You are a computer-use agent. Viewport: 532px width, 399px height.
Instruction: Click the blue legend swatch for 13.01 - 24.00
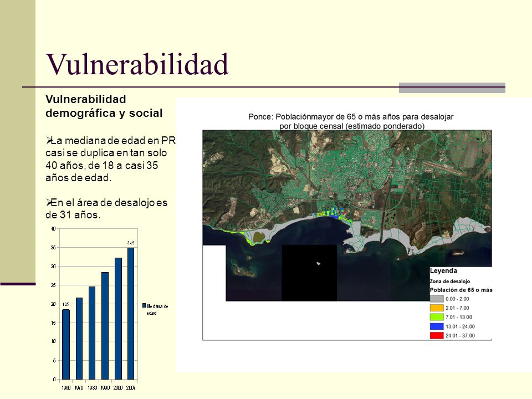pos(437,326)
